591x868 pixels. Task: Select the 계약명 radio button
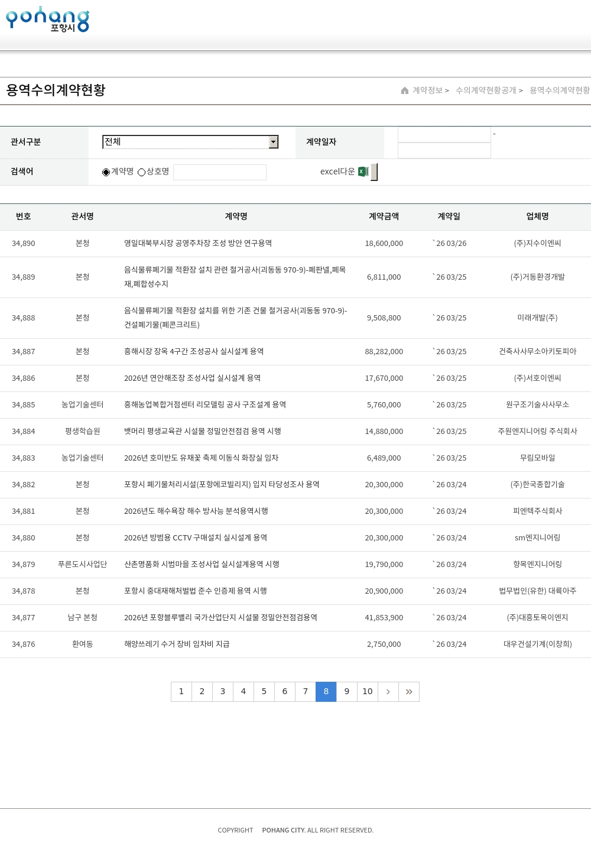click(106, 172)
